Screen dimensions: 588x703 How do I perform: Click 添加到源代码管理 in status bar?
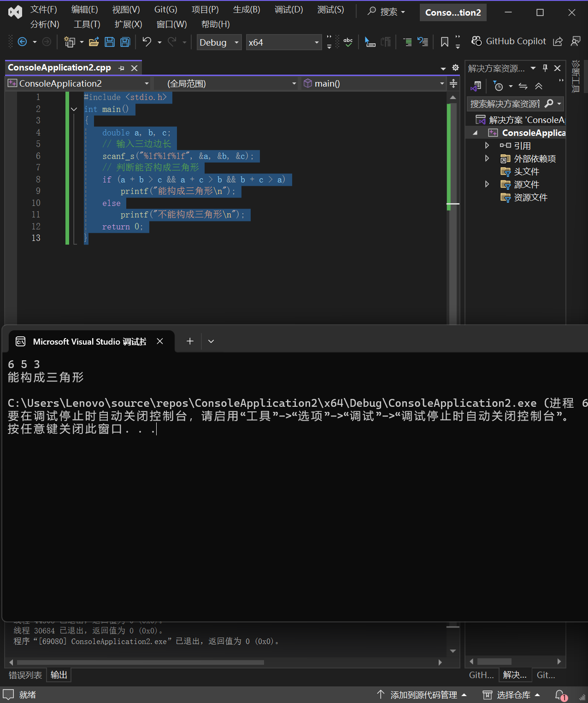[x=422, y=695]
